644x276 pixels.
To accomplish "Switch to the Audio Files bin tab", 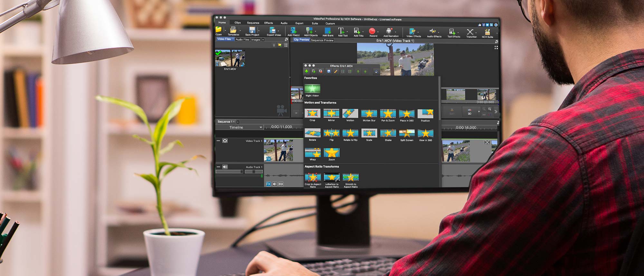I will [x=242, y=40].
